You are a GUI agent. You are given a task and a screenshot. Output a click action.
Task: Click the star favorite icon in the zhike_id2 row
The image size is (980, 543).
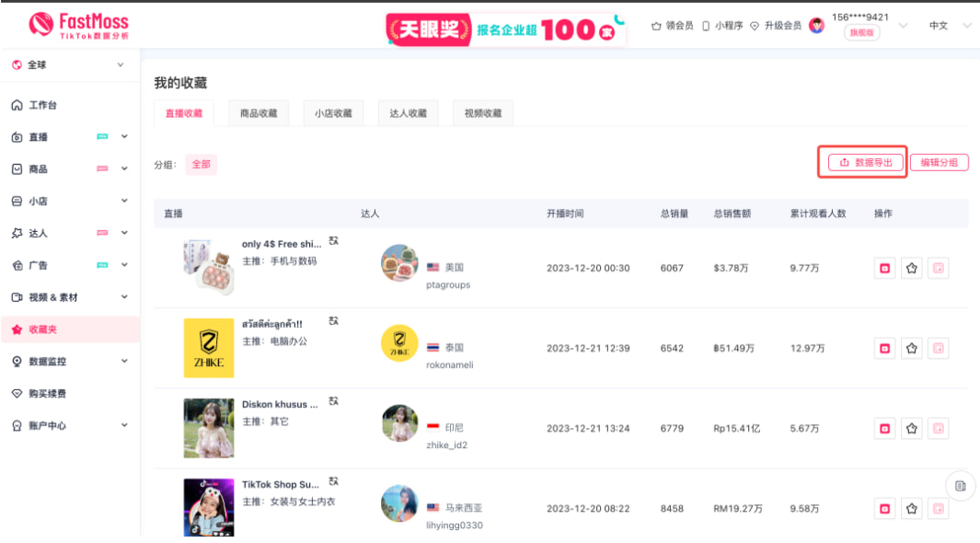tap(912, 429)
